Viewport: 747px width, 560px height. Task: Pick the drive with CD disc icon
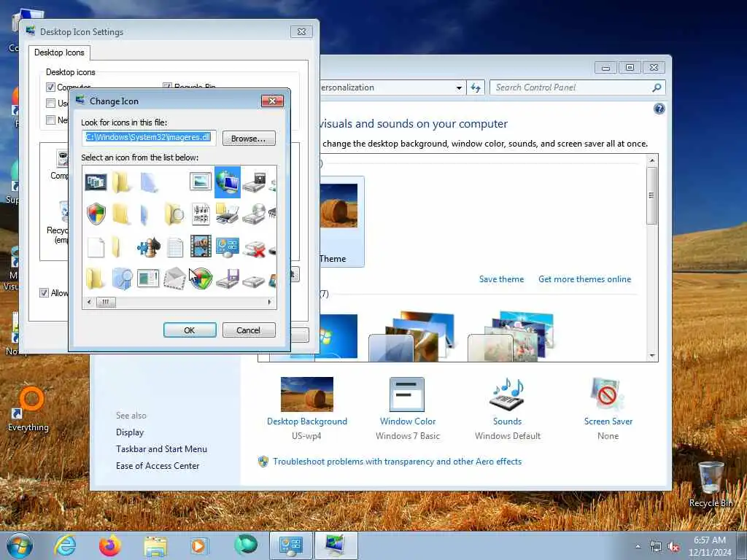(x=253, y=214)
